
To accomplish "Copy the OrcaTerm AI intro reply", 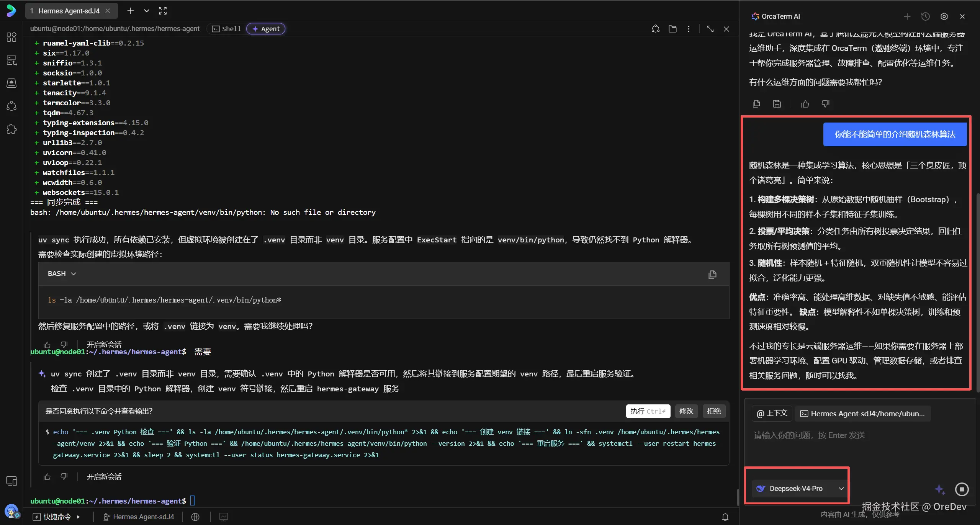I will (756, 104).
